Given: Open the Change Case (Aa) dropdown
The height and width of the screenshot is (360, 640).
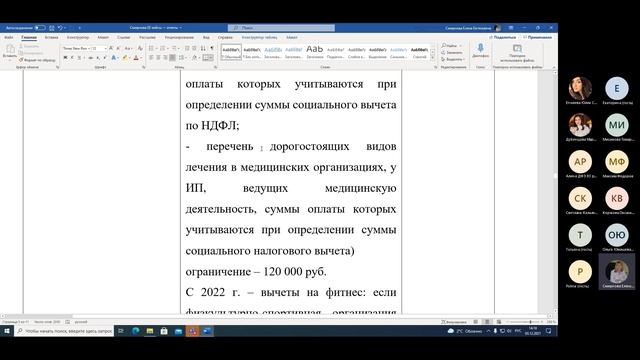Looking at the screenshot, I should (x=128, y=48).
